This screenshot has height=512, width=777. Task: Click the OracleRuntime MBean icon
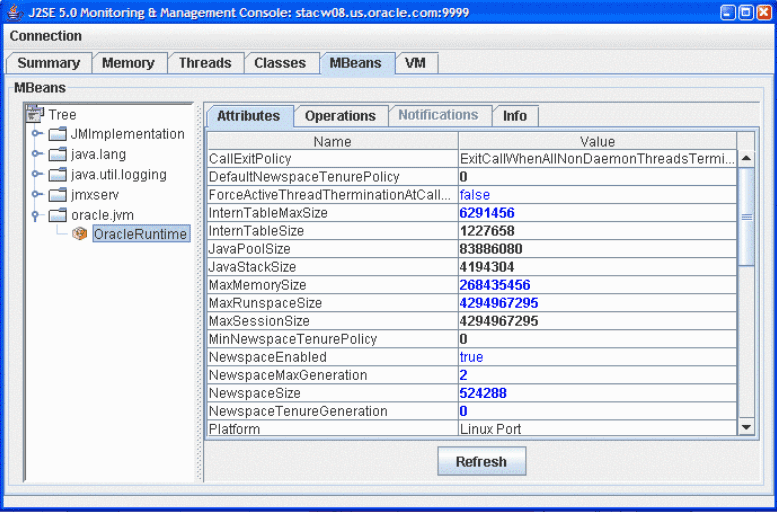tap(80, 235)
